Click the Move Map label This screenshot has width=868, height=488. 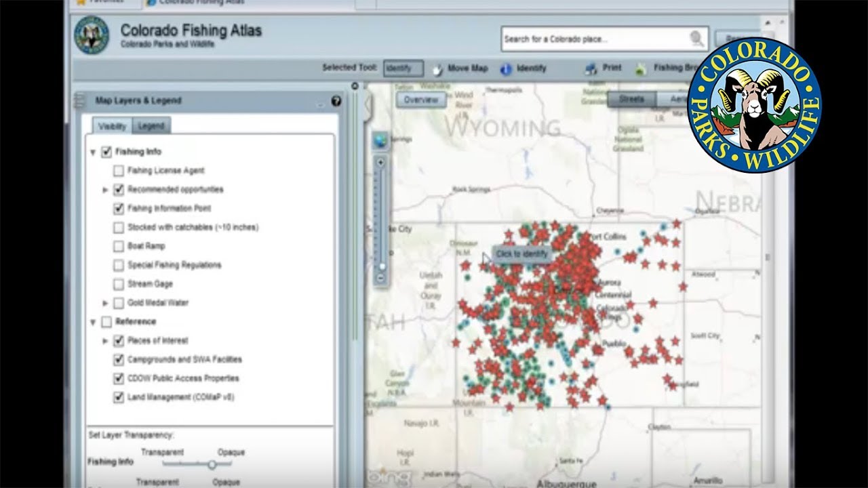pyautogui.click(x=468, y=68)
